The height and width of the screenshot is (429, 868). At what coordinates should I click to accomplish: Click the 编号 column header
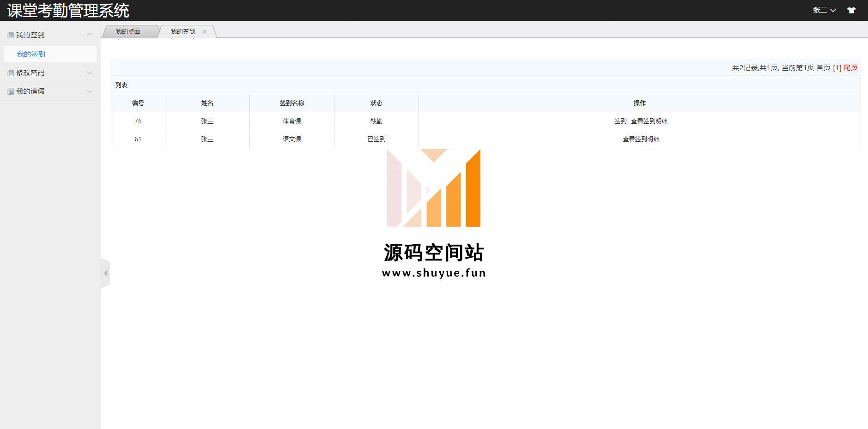click(x=138, y=103)
